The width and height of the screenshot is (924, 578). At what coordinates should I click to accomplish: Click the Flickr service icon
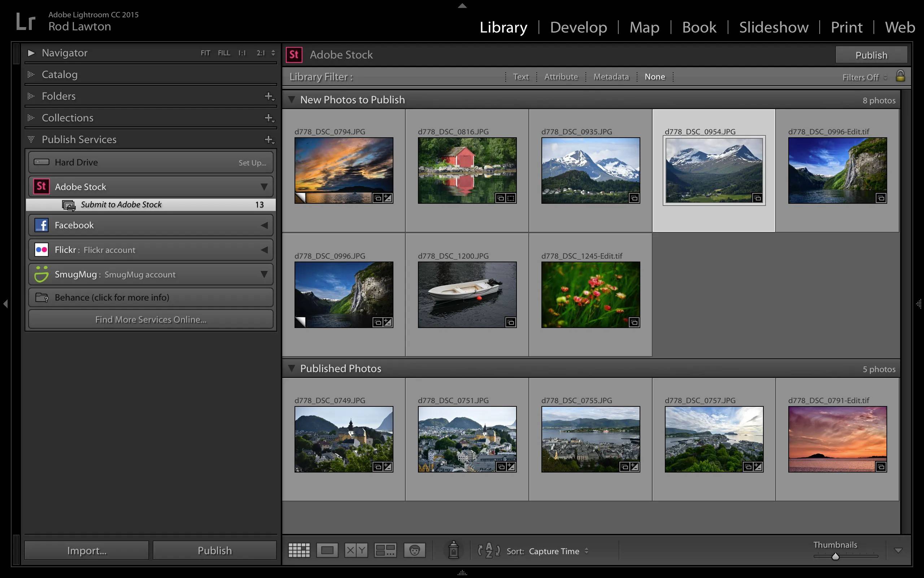(x=41, y=250)
